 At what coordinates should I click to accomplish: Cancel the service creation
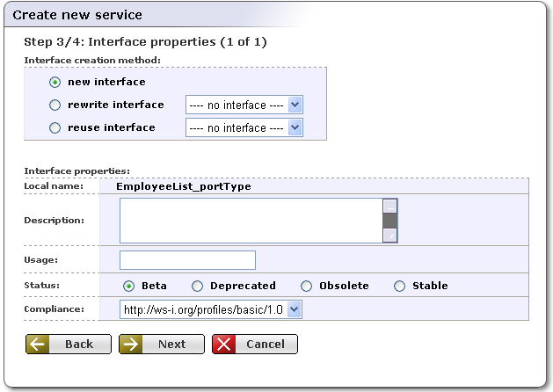pos(255,344)
